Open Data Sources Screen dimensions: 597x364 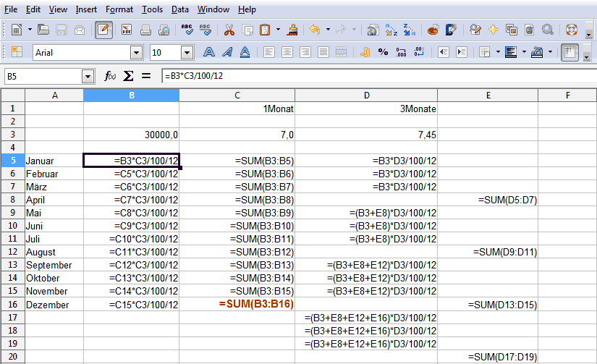point(529,30)
